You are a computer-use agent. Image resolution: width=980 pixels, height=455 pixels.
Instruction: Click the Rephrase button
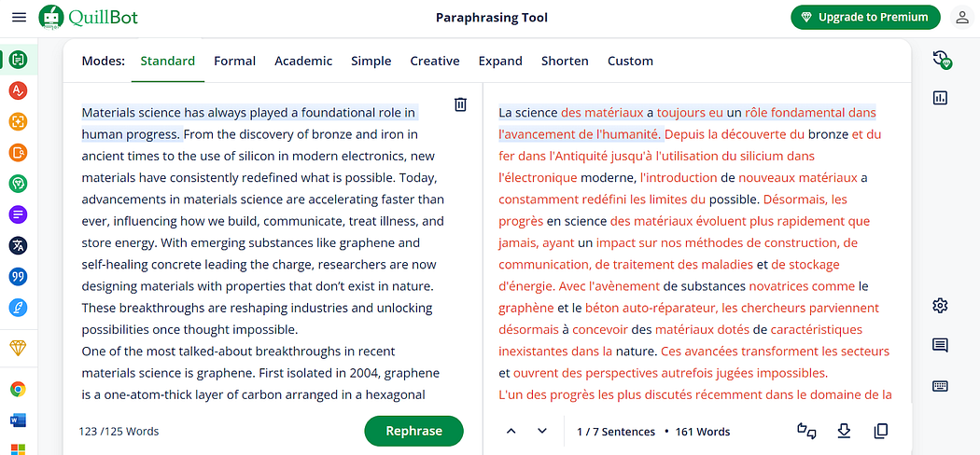coord(413,432)
